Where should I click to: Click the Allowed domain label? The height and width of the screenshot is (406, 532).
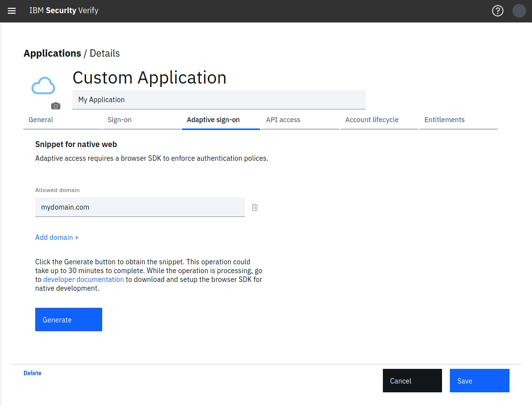(57, 190)
